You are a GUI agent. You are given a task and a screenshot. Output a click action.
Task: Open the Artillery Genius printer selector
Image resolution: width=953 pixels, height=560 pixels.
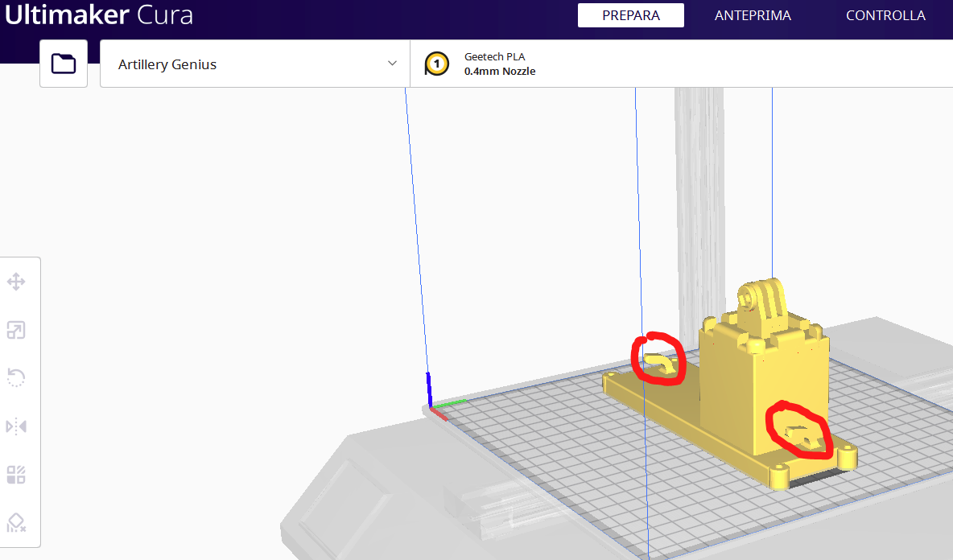(241, 64)
